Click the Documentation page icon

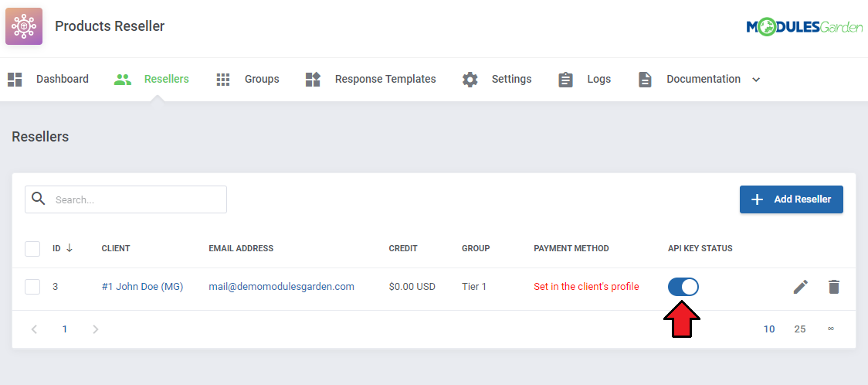[645, 79]
